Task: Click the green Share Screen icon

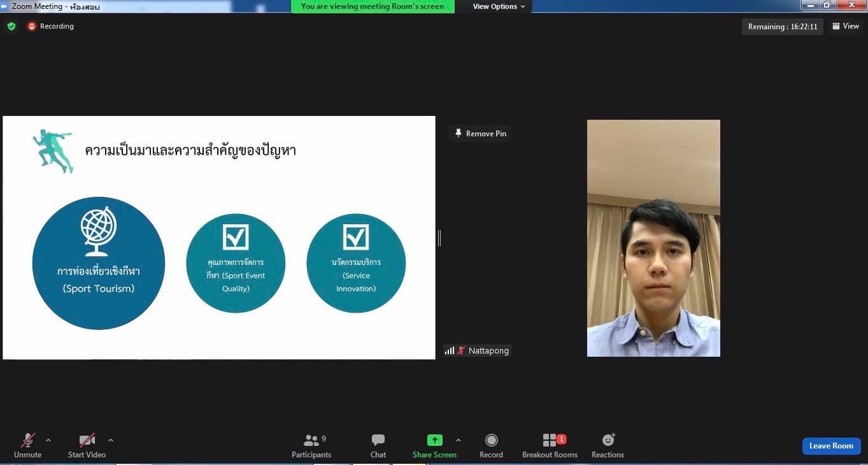Action: pos(434,440)
